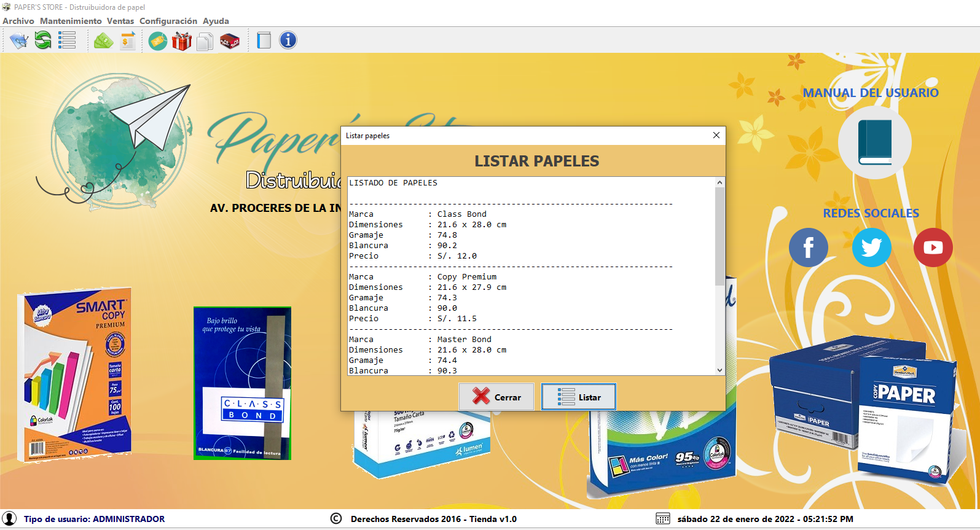Click the blue-spine notebook toolbar icon
Viewport: 980px width, 530px height.
[264, 41]
